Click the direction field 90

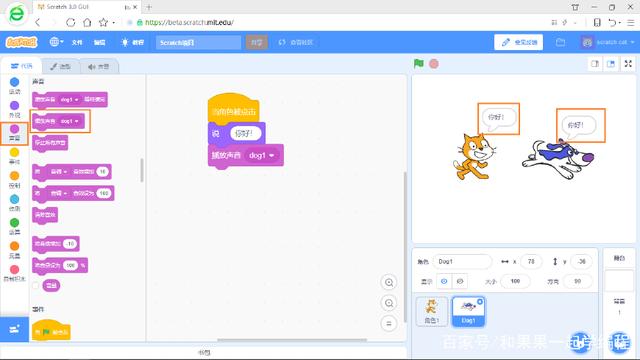tap(578, 281)
